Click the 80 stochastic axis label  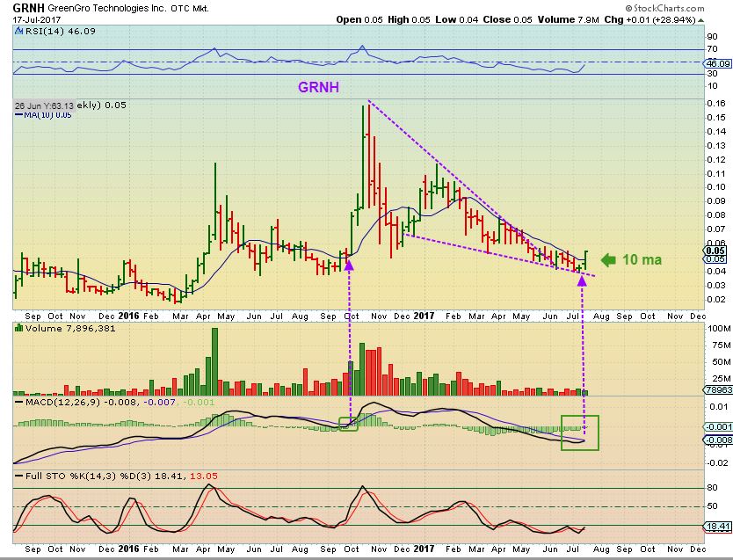[713, 488]
